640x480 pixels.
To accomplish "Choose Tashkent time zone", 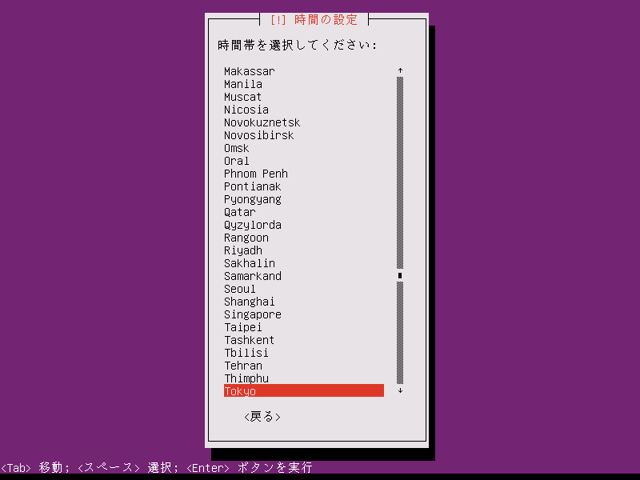I will pyautogui.click(x=304, y=340).
